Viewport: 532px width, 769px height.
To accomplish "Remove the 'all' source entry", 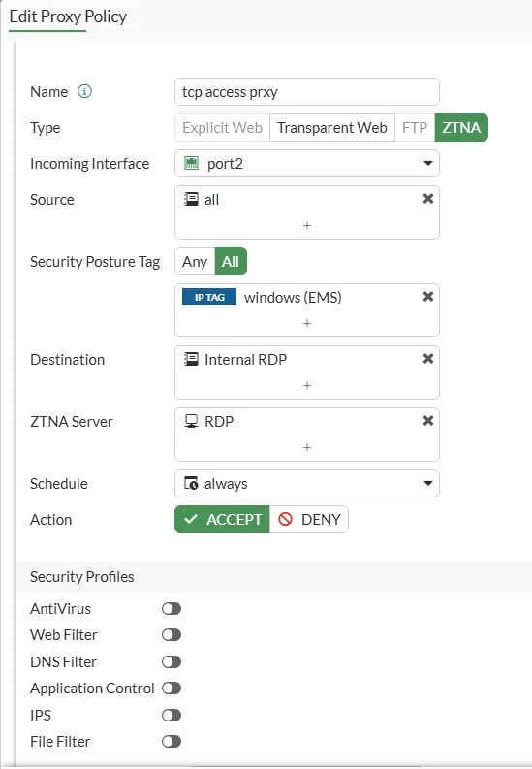I will pos(428,199).
